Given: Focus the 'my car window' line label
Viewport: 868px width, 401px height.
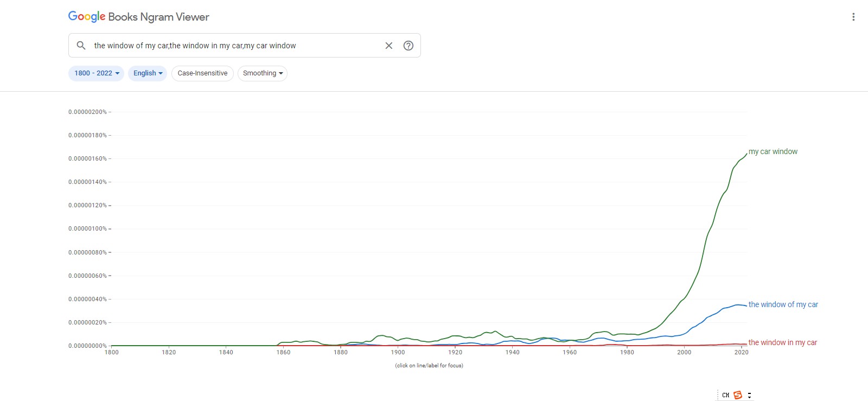Looking at the screenshot, I should (773, 151).
